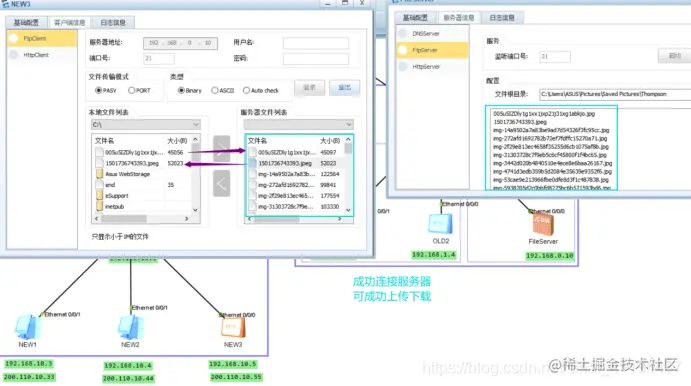
Task: Choose DNSServer in the FileServer sidebar
Action: click(x=432, y=33)
